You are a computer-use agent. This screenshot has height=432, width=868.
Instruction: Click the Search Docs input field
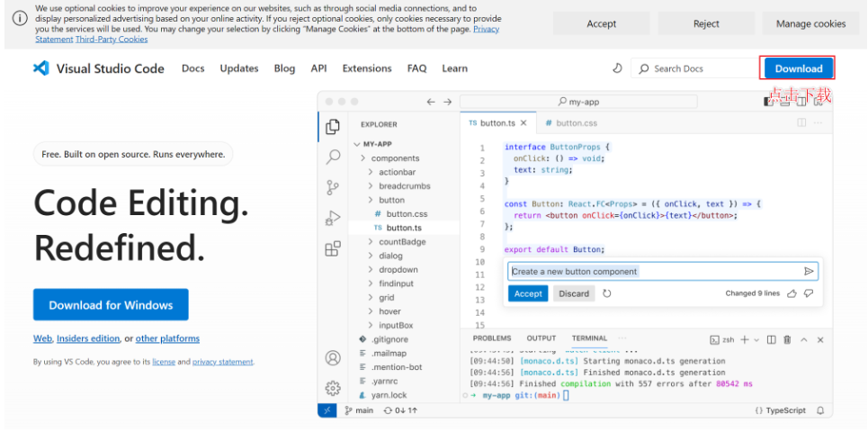(x=694, y=68)
